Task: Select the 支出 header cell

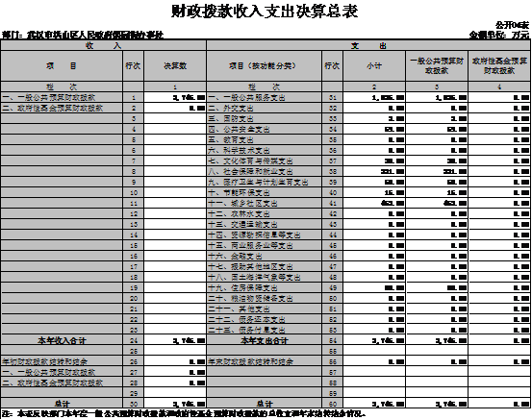Action: (x=368, y=45)
